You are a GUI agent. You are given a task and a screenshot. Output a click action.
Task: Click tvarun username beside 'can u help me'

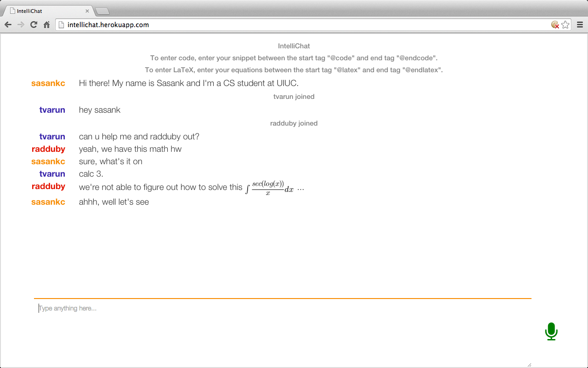coord(52,137)
